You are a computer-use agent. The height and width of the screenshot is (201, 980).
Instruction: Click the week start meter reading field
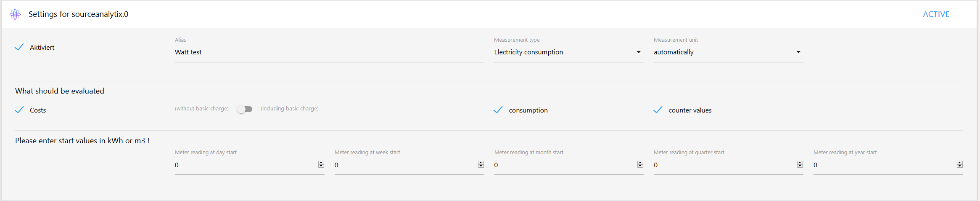point(404,165)
